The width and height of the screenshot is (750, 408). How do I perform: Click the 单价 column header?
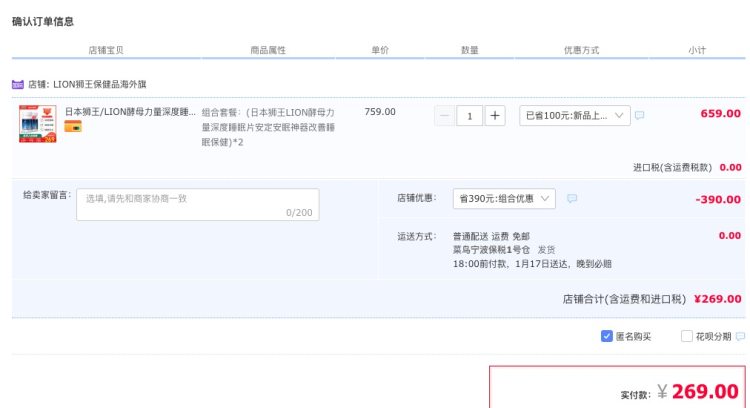pyautogui.click(x=380, y=50)
